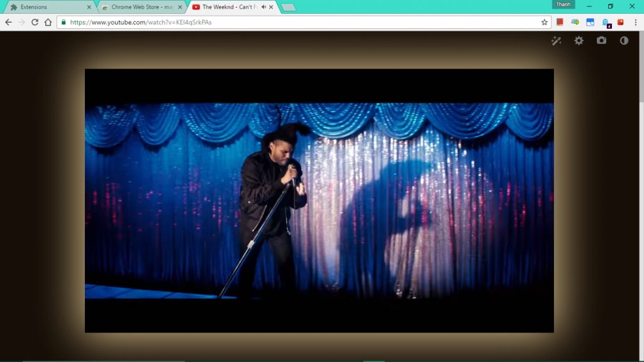The height and width of the screenshot is (362, 644).
Task: Go back to the previous page
Action: click(x=9, y=22)
